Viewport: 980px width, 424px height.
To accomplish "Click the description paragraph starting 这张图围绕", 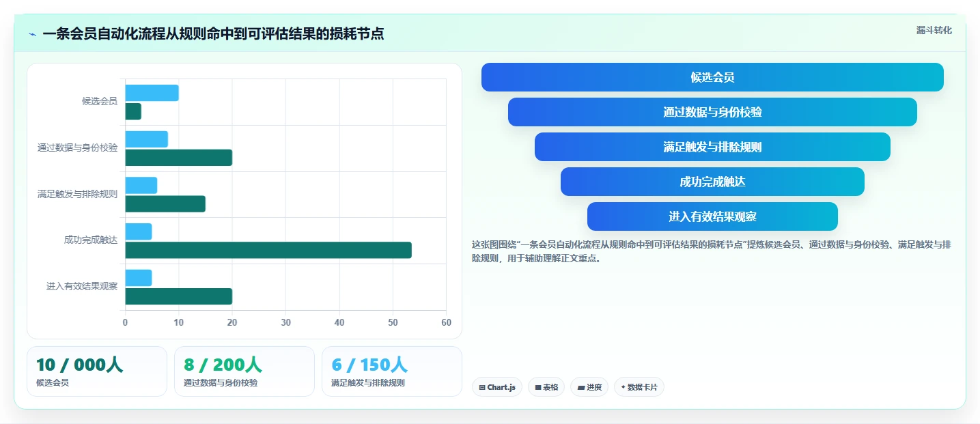I will coord(711,251).
